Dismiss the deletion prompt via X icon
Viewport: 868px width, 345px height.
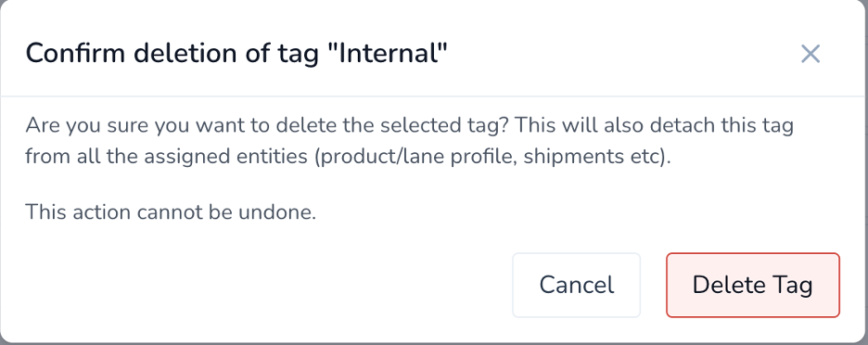810,54
